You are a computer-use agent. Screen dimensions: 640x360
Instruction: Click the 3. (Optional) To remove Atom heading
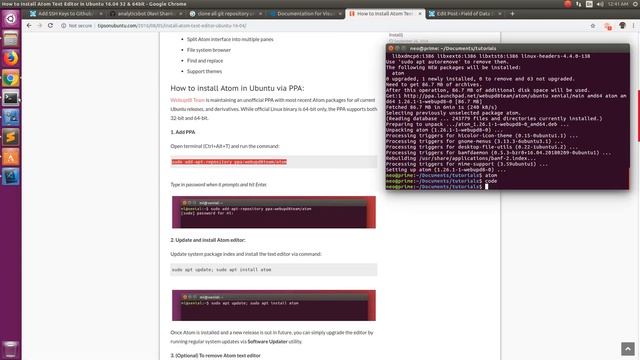(x=215, y=356)
